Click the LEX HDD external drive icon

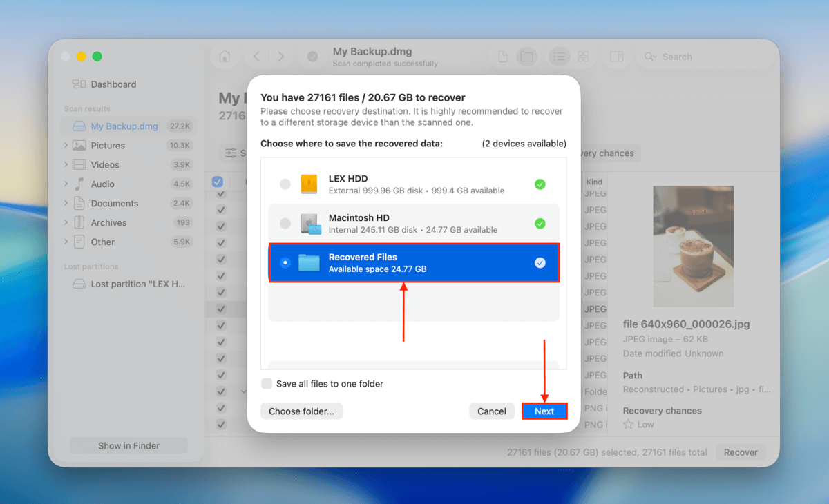pos(309,184)
